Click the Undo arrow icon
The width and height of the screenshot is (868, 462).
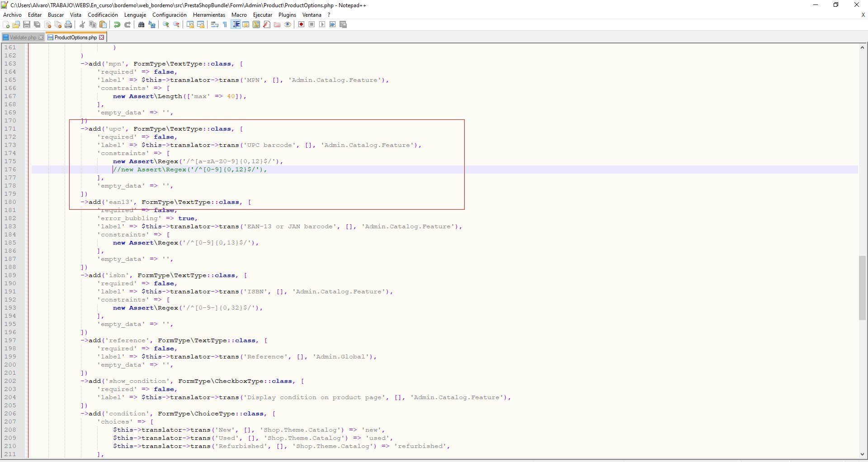click(117, 25)
